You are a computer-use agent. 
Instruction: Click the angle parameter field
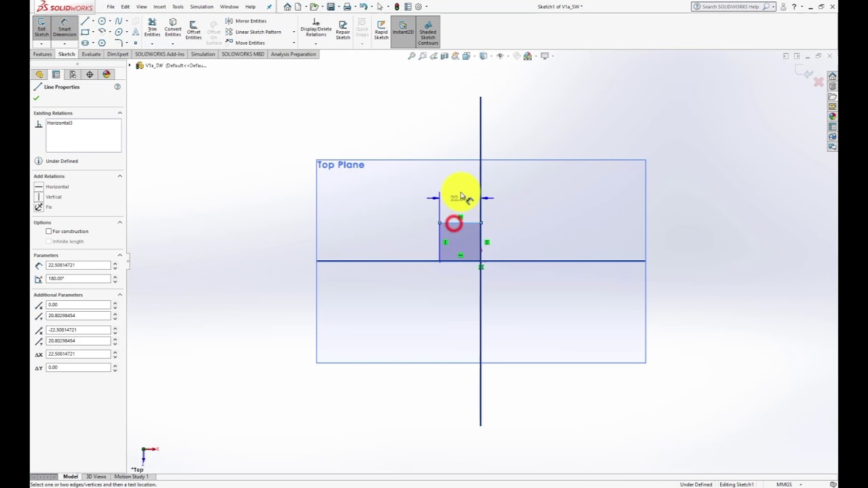coord(78,279)
